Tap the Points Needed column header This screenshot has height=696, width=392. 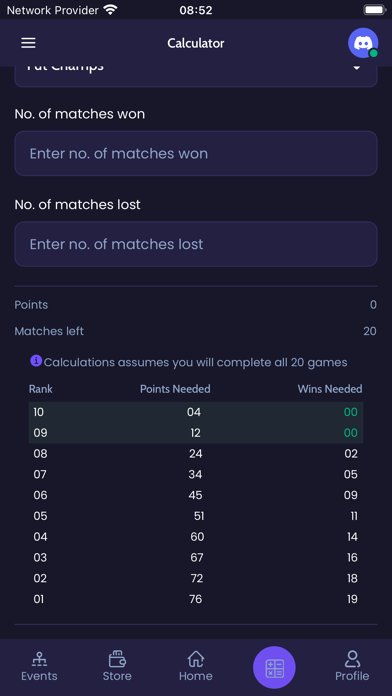coord(175,389)
